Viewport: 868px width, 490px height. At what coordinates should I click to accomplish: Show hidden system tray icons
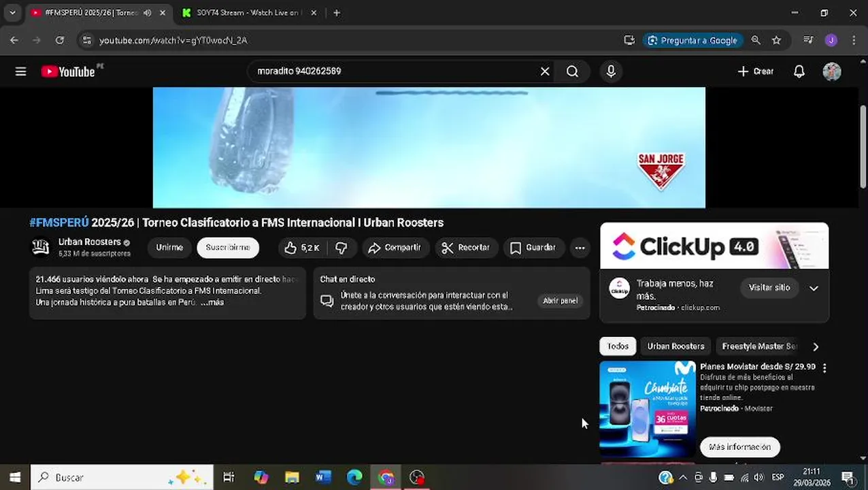[x=683, y=478]
